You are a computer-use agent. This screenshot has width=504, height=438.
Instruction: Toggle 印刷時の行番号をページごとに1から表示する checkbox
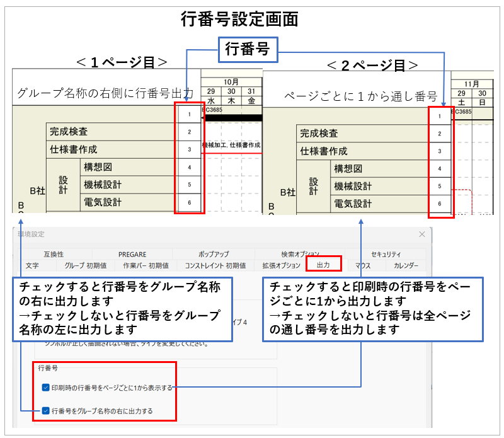click(x=45, y=387)
